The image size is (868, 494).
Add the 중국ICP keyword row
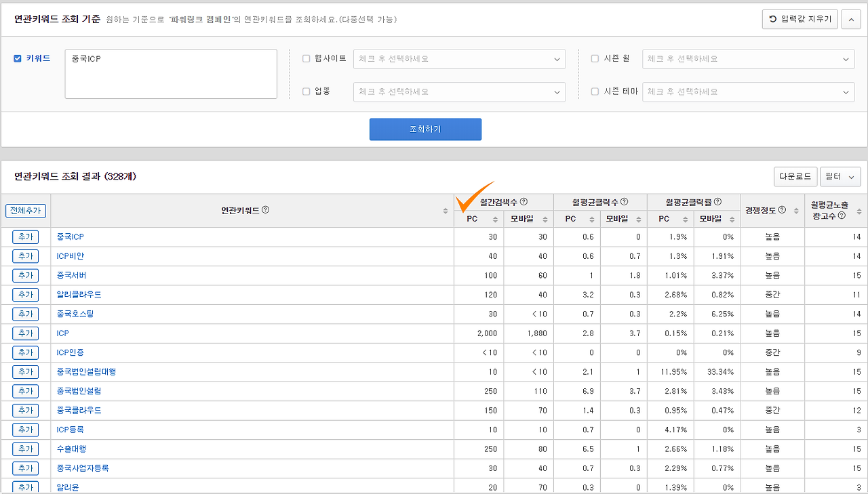click(x=25, y=236)
